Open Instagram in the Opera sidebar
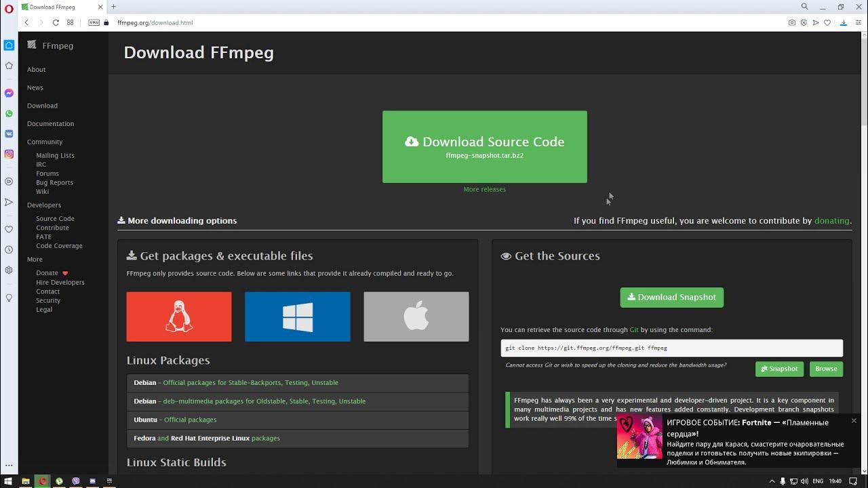The width and height of the screenshot is (868, 488). [x=9, y=155]
